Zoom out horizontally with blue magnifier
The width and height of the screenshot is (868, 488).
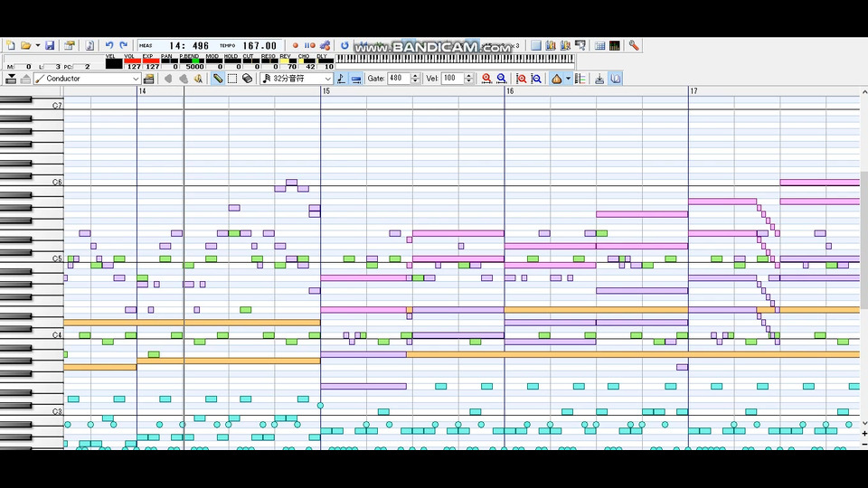pyautogui.click(x=502, y=79)
